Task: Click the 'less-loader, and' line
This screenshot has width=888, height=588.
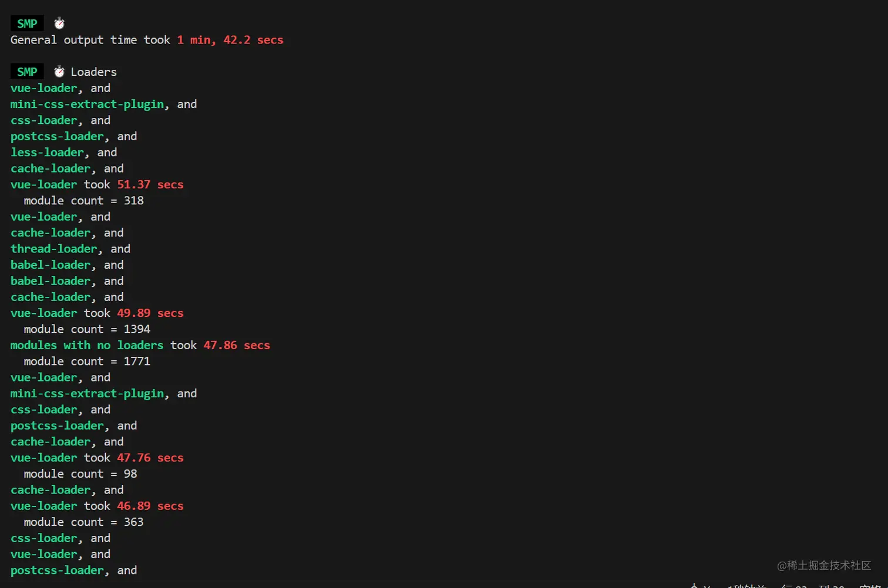Action: click(x=64, y=153)
